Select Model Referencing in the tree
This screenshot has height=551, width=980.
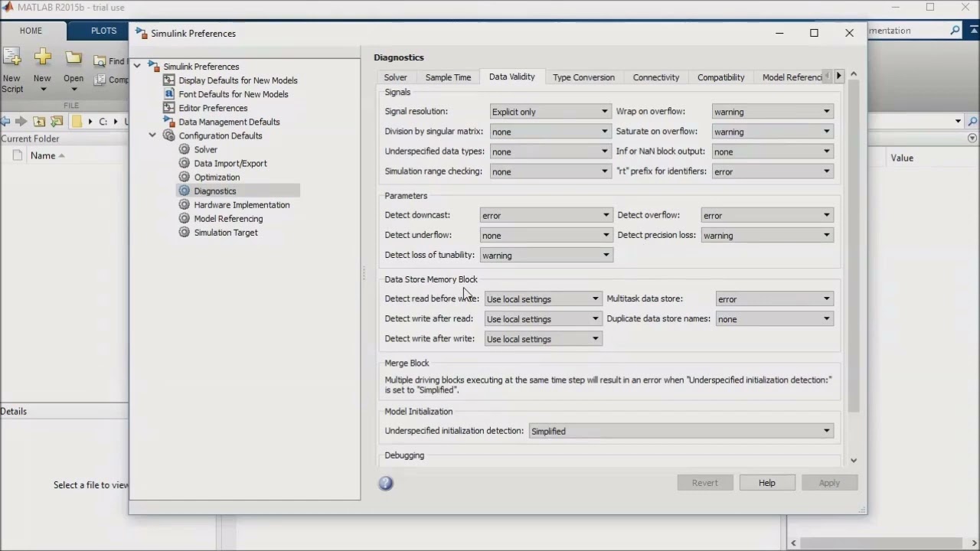click(x=228, y=218)
